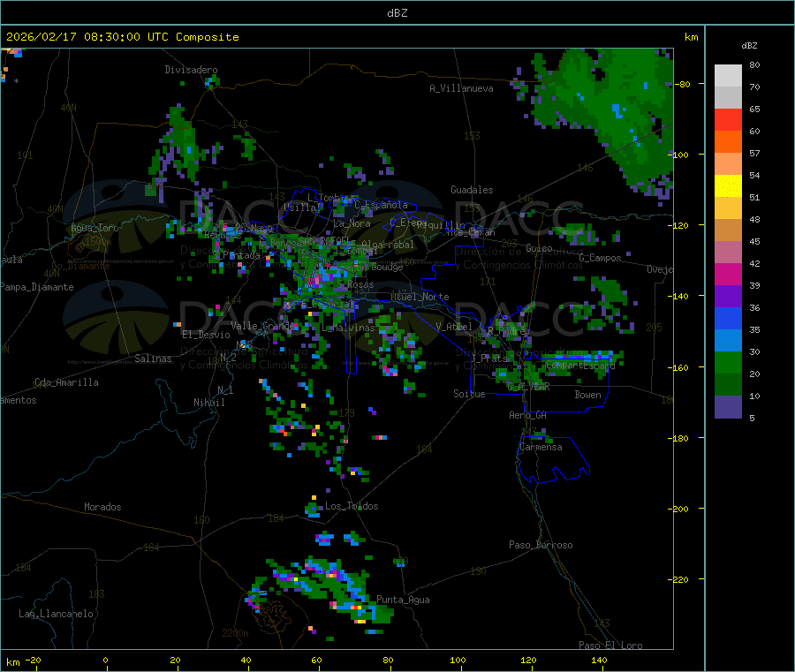
Task: Select the 'Valle_Grande' label
Action: pos(263,325)
